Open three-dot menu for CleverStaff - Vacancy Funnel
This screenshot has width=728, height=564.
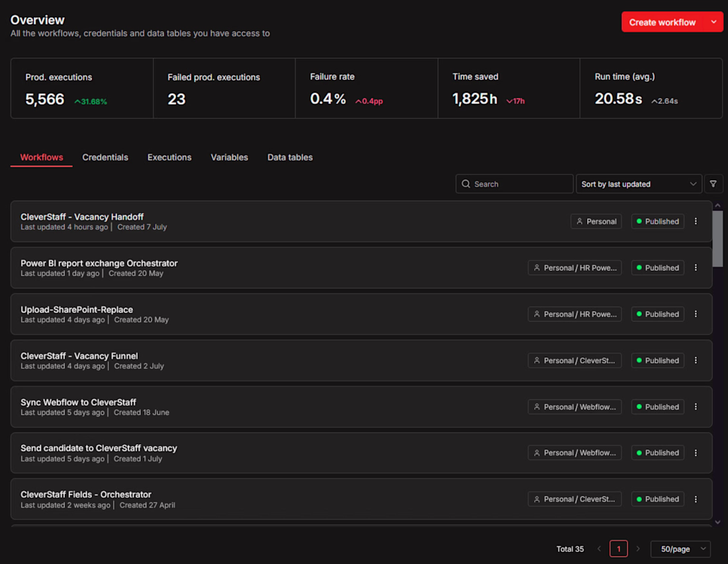pyautogui.click(x=696, y=361)
